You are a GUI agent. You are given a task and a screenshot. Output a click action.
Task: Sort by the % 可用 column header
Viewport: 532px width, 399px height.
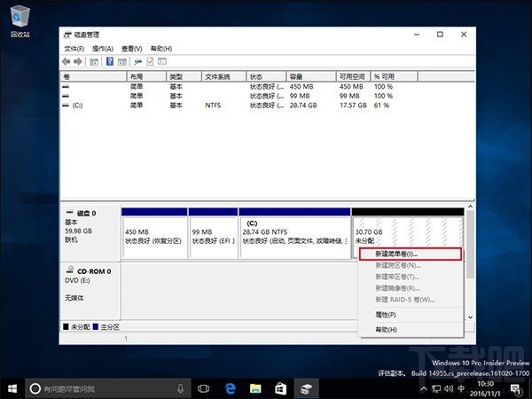point(394,76)
